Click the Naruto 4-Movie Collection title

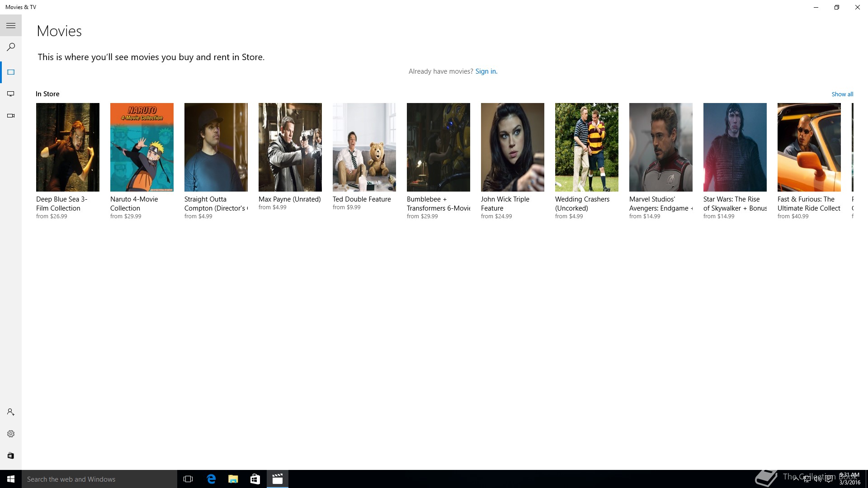134,204
